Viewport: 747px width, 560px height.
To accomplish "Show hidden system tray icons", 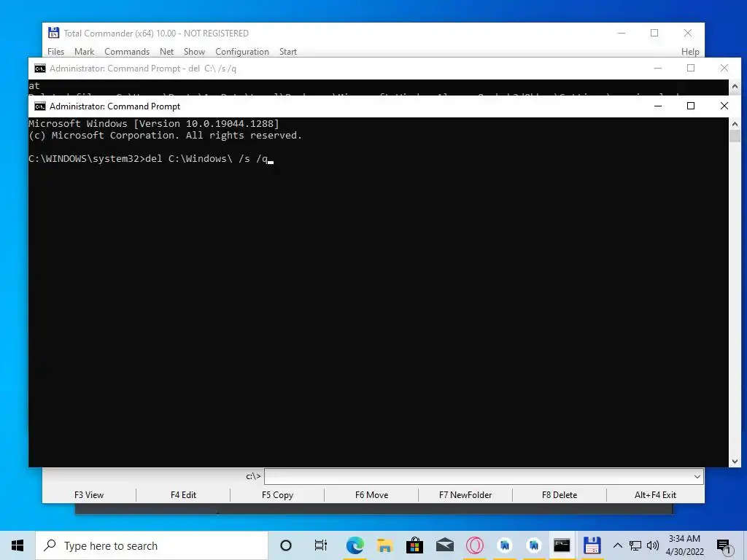I will click(x=617, y=545).
